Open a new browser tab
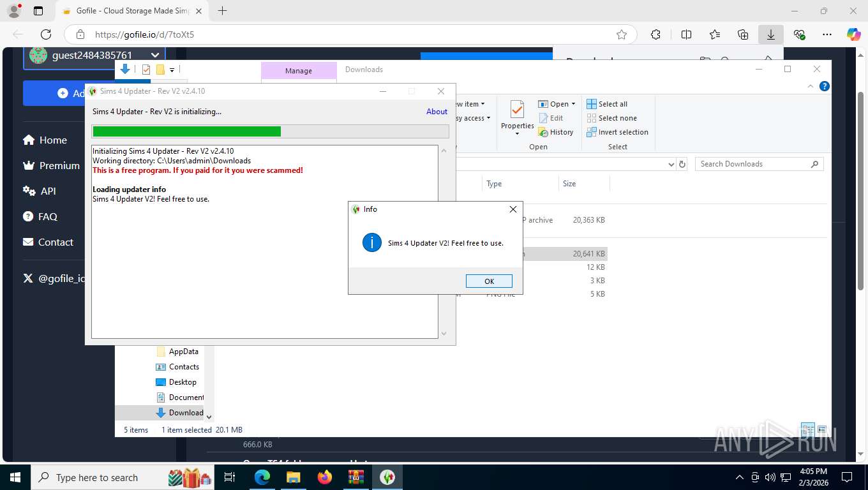Image resolution: width=868 pixels, height=490 pixels. pos(222,11)
